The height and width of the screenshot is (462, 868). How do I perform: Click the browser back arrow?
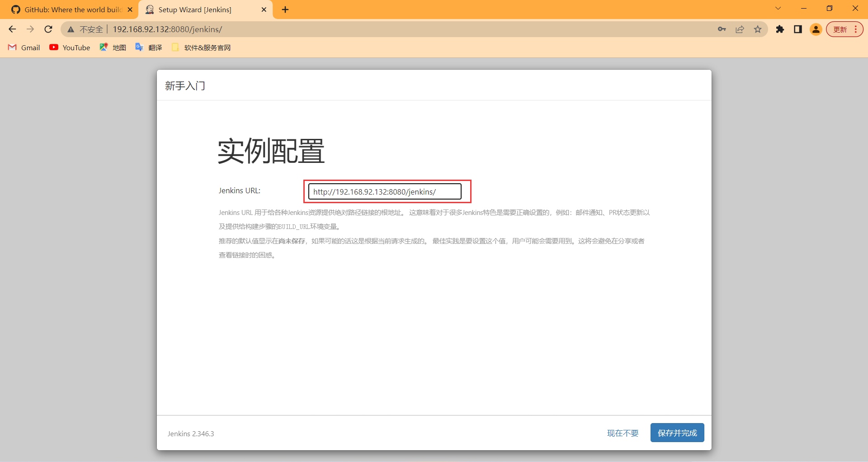(x=12, y=29)
